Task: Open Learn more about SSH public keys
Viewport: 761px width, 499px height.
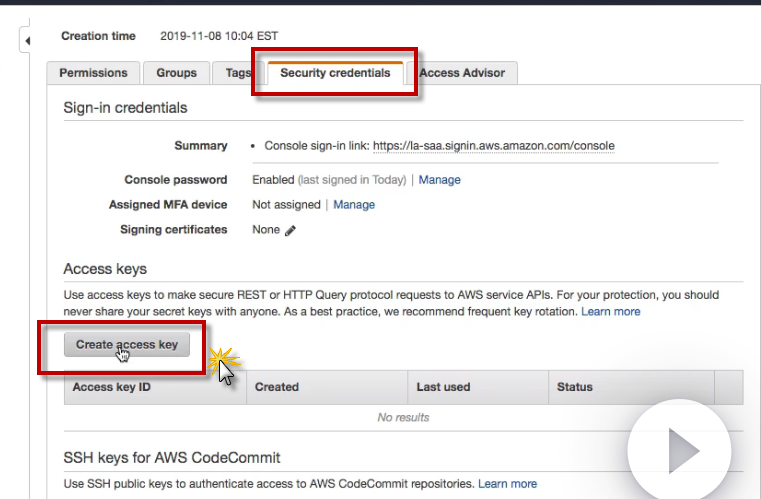Action: pyautogui.click(x=507, y=484)
